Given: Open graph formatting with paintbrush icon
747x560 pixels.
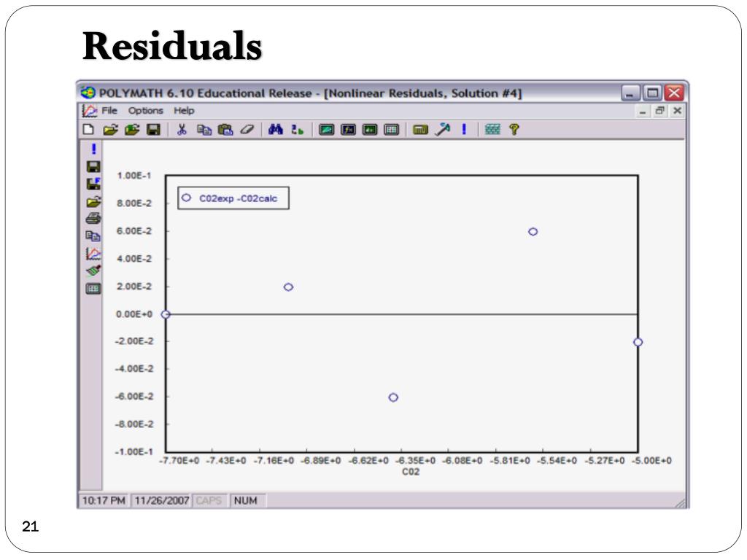Looking at the screenshot, I should coord(93,271).
